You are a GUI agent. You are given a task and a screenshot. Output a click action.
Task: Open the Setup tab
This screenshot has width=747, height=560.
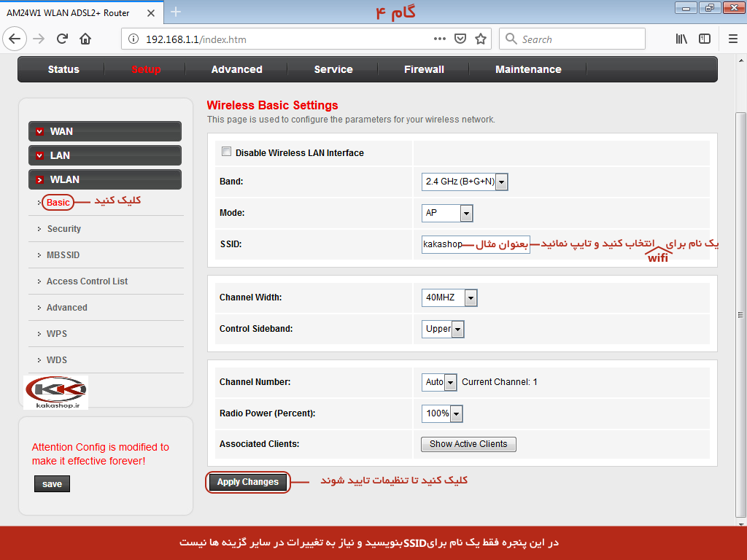tap(146, 69)
